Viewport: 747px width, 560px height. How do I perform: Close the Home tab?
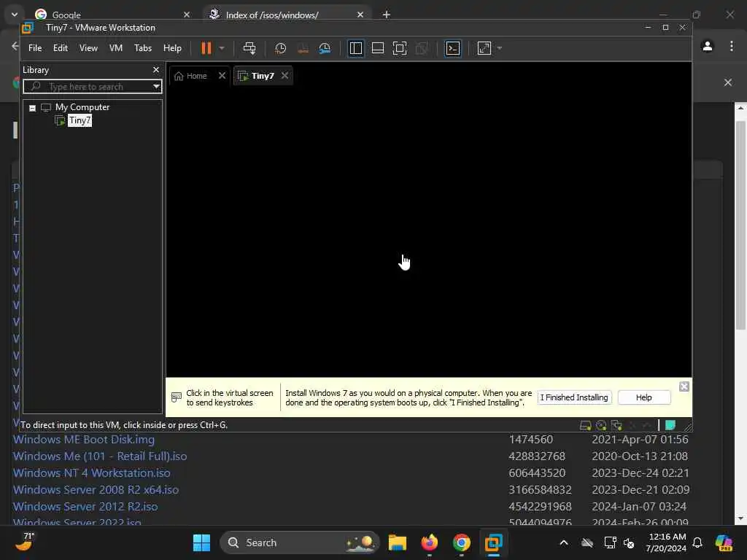coord(222,76)
